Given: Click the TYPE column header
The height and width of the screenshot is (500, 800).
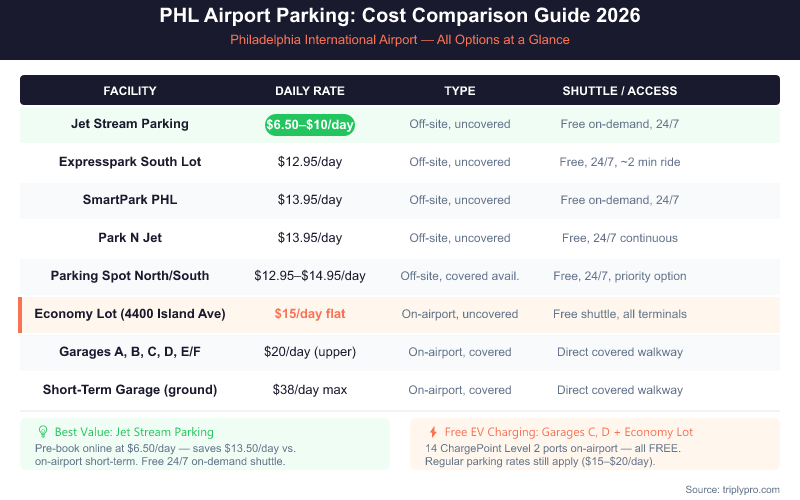Looking at the screenshot, I should (x=460, y=91).
